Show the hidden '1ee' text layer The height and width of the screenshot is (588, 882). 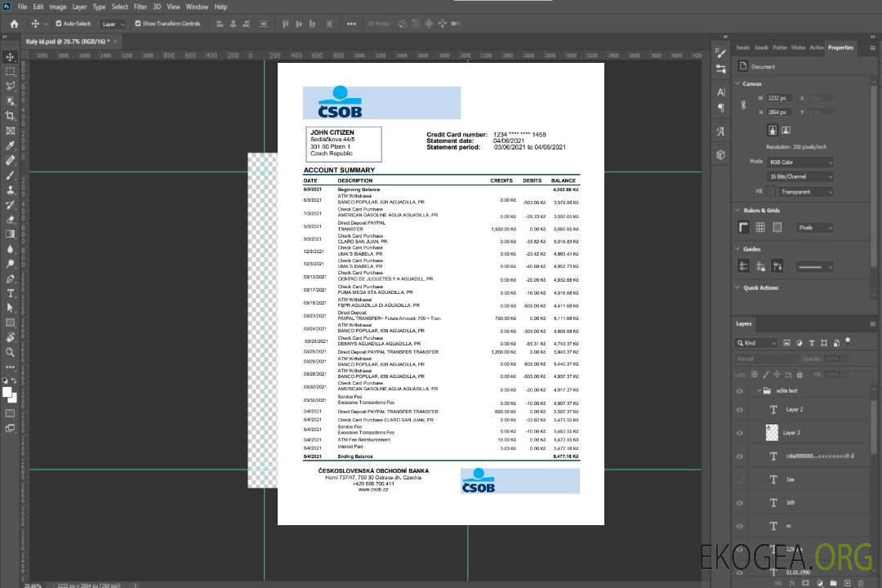pyautogui.click(x=740, y=480)
